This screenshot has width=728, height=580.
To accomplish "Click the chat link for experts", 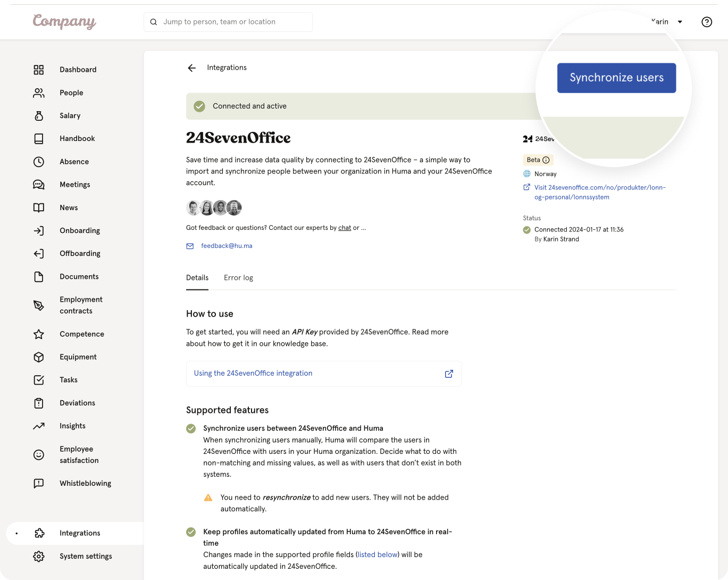I will (345, 228).
